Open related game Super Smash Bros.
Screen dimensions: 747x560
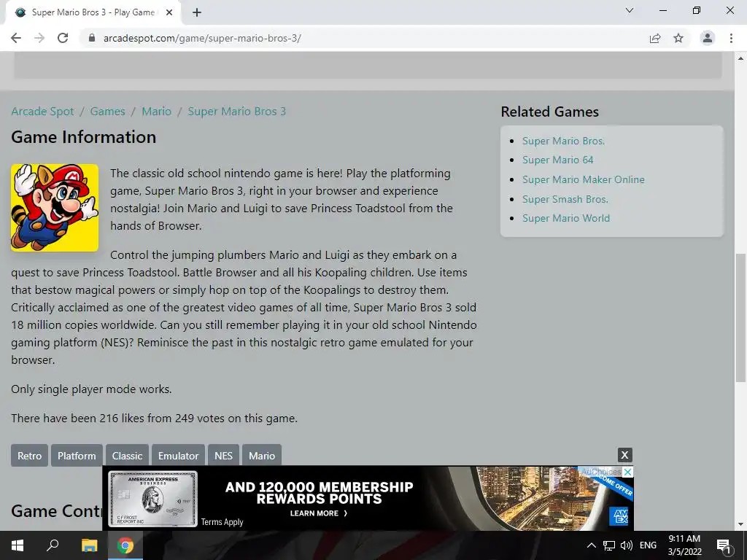565,199
